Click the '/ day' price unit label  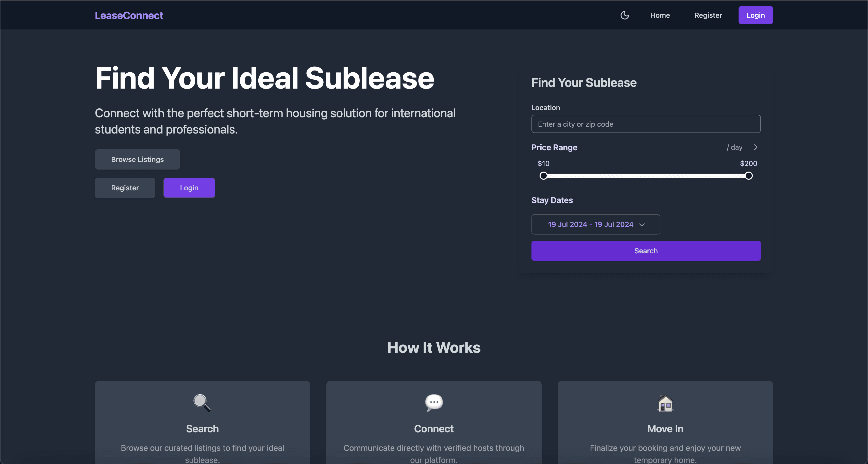(x=735, y=147)
